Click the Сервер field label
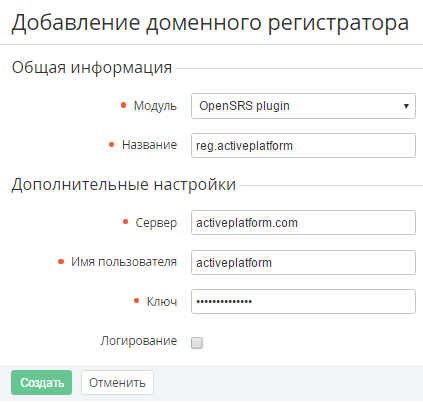The image size is (423, 403). point(156,223)
